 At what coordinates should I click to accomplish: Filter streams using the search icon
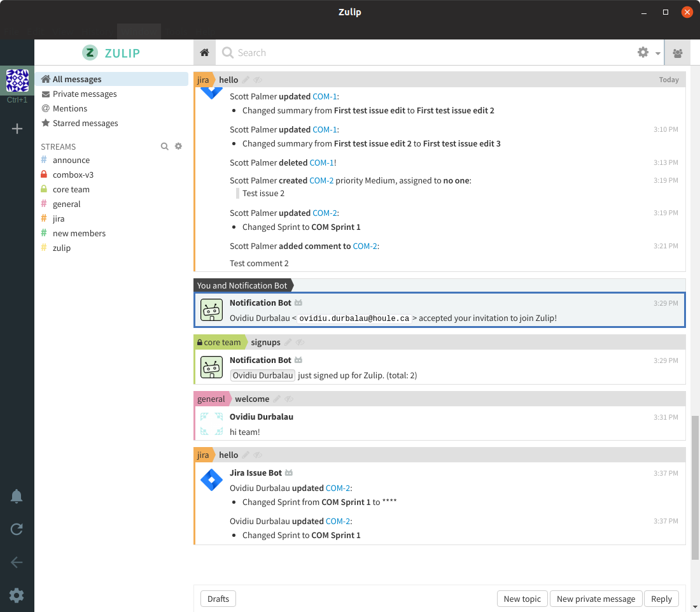[164, 146]
